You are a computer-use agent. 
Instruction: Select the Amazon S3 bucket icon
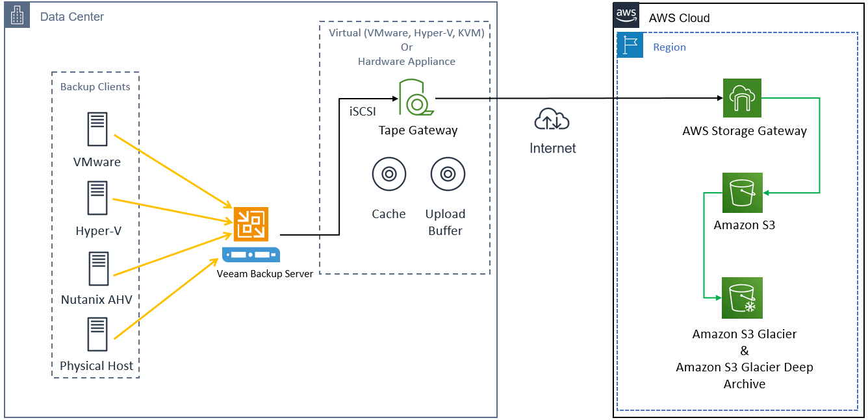click(743, 193)
